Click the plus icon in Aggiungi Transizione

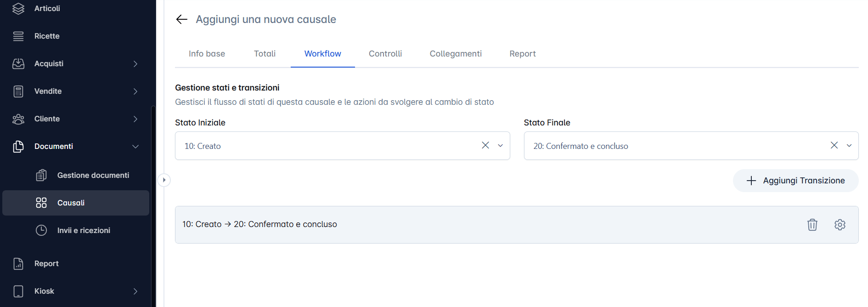tap(751, 181)
